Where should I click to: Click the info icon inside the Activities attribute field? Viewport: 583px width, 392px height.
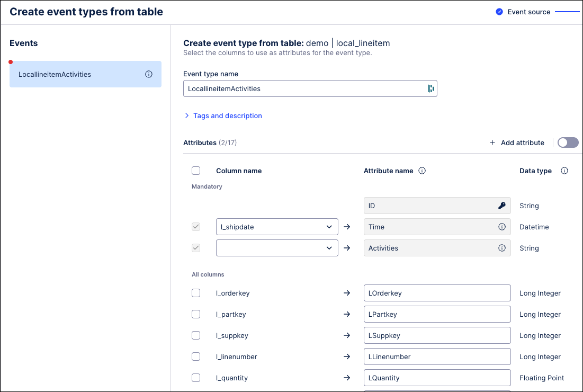(x=501, y=248)
